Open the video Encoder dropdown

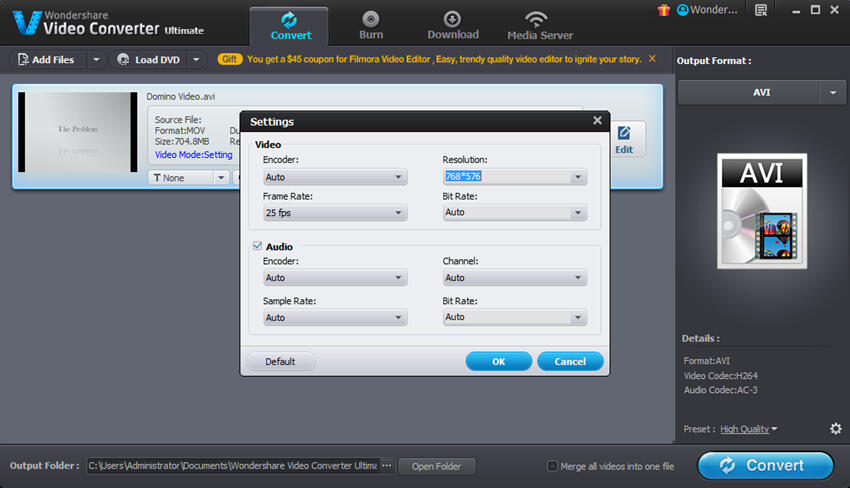(335, 177)
